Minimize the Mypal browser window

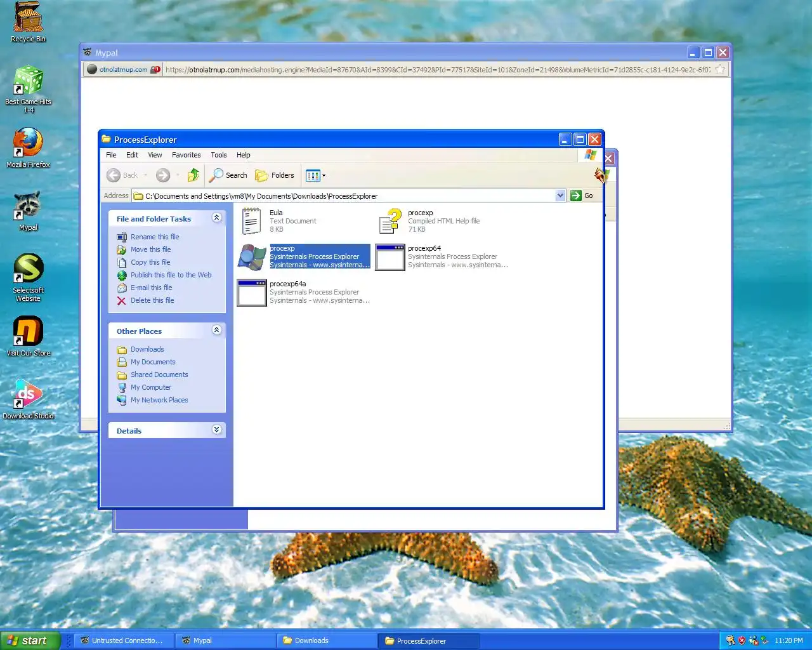point(693,53)
